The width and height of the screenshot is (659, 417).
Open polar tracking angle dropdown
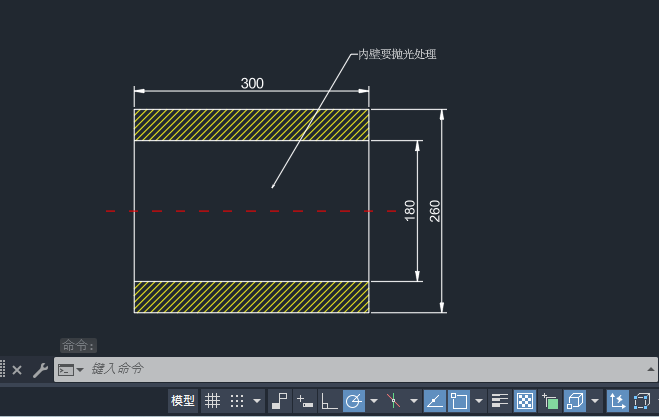coord(374,401)
